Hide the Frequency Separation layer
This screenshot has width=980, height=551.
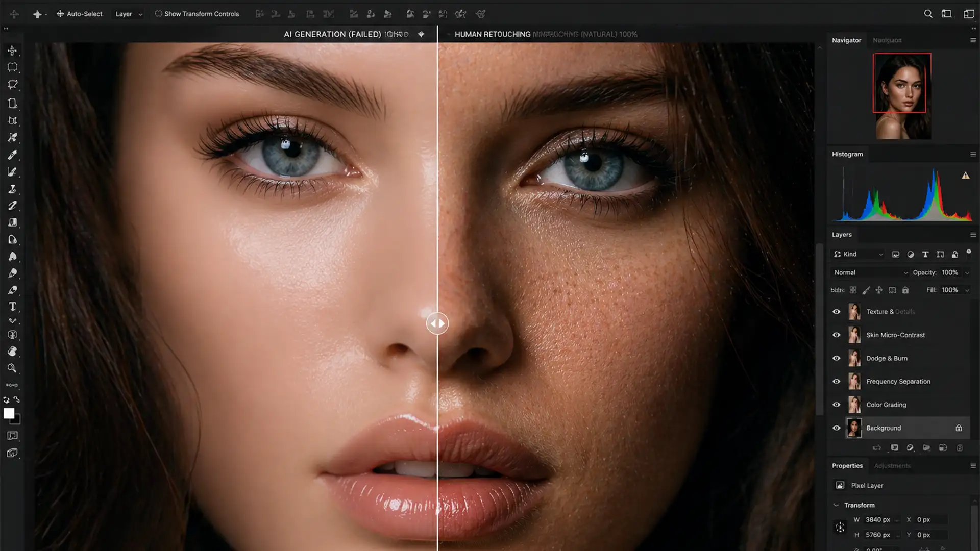tap(837, 381)
